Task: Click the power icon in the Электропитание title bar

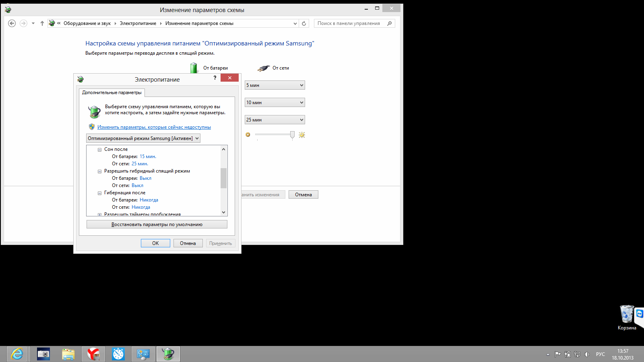Action: [x=80, y=79]
